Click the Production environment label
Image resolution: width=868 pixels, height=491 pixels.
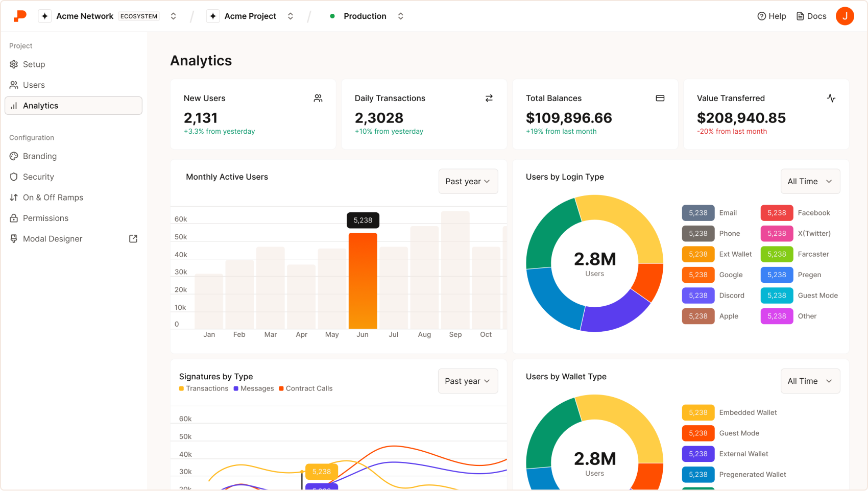tap(365, 16)
